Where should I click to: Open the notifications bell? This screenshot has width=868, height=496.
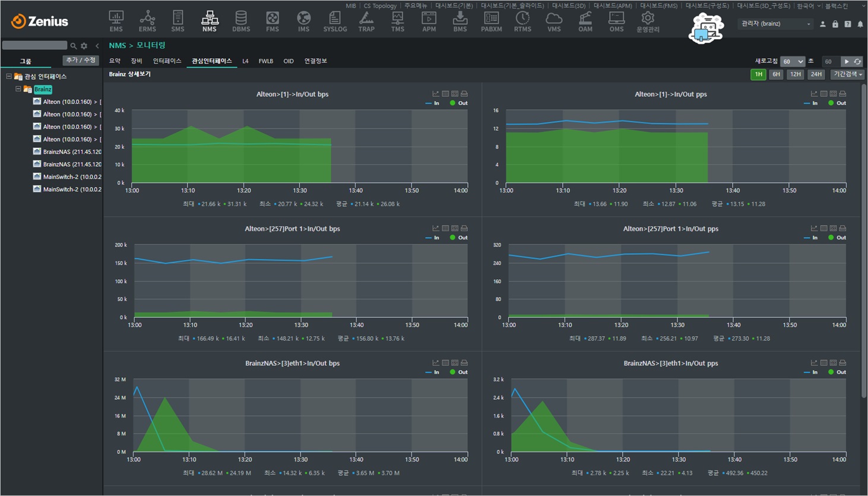click(x=860, y=24)
